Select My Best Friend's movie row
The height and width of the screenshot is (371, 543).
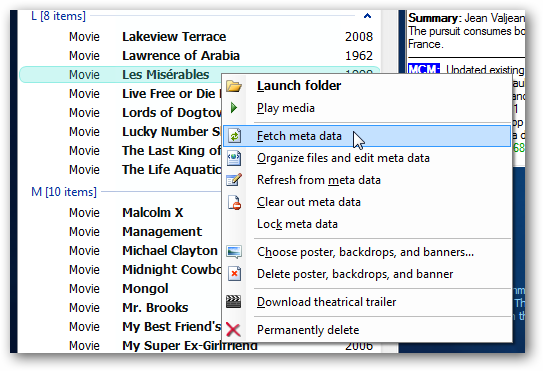pos(121,327)
